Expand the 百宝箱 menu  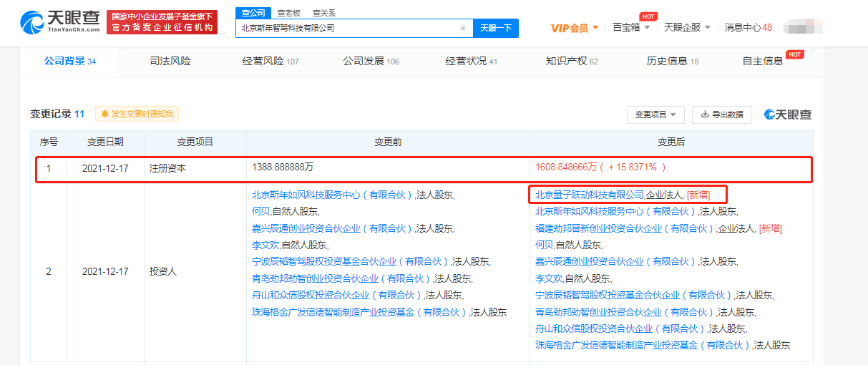pos(632,27)
